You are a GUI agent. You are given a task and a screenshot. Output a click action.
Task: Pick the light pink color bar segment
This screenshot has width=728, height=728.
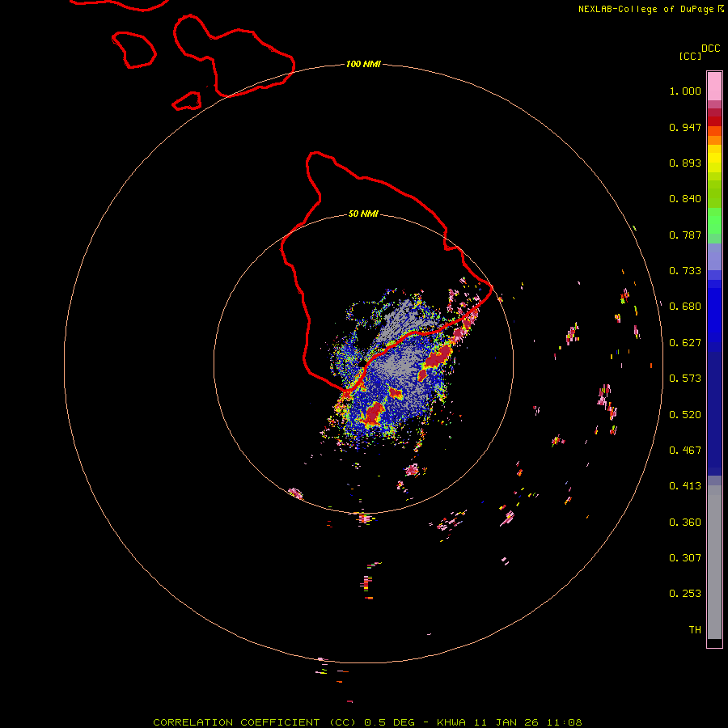pos(714,87)
